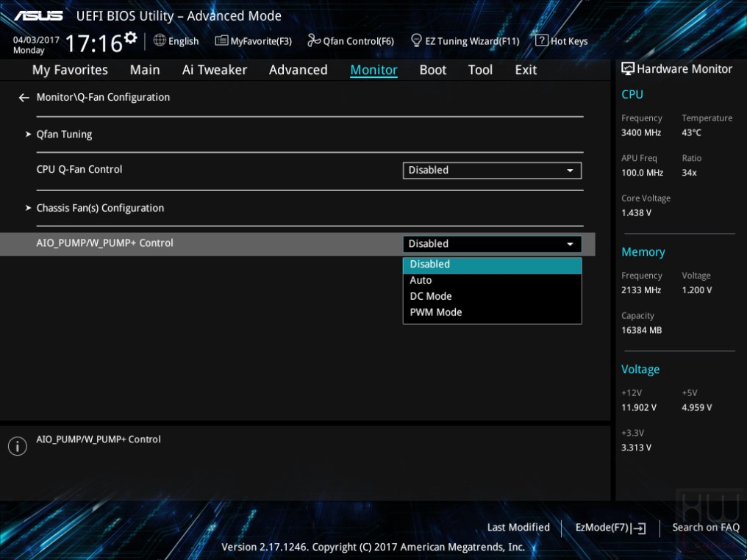The image size is (747, 560).
Task: Click the Monitor\Q-Fan Configuration breadcrumb
Action: pos(103,97)
